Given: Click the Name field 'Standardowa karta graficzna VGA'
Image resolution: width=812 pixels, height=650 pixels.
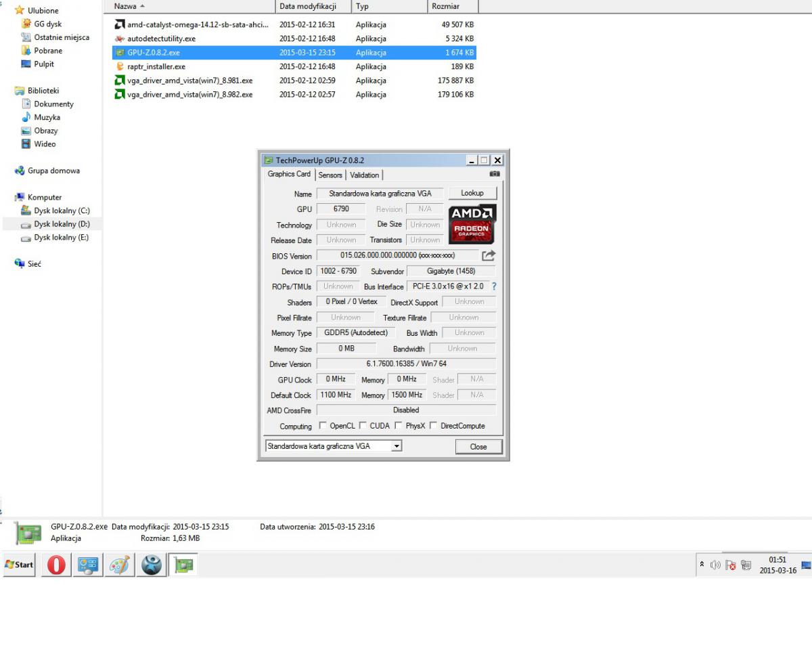Looking at the screenshot, I should point(380,194).
